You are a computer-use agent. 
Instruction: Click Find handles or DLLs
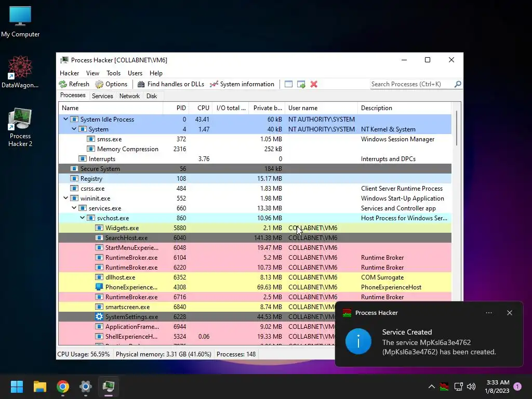click(x=170, y=84)
